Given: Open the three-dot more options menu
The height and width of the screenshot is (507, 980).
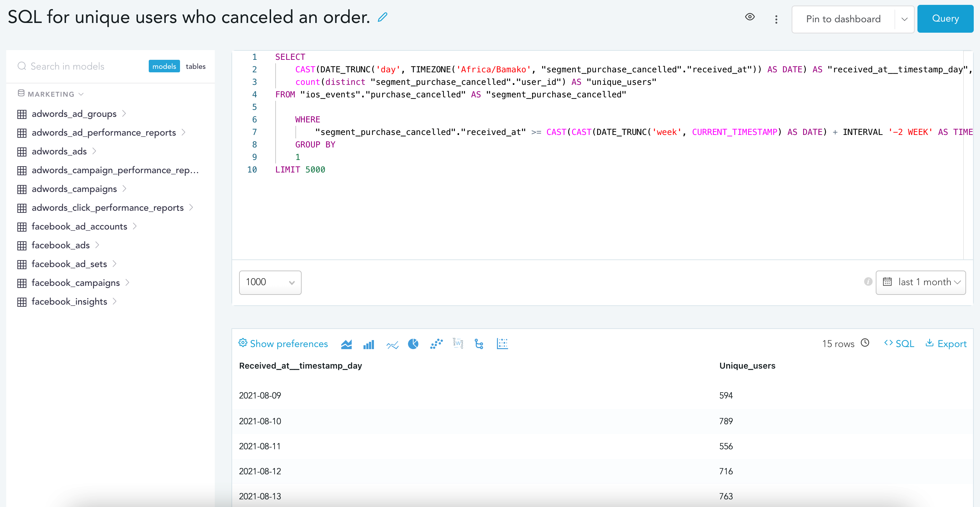Looking at the screenshot, I should 776,19.
